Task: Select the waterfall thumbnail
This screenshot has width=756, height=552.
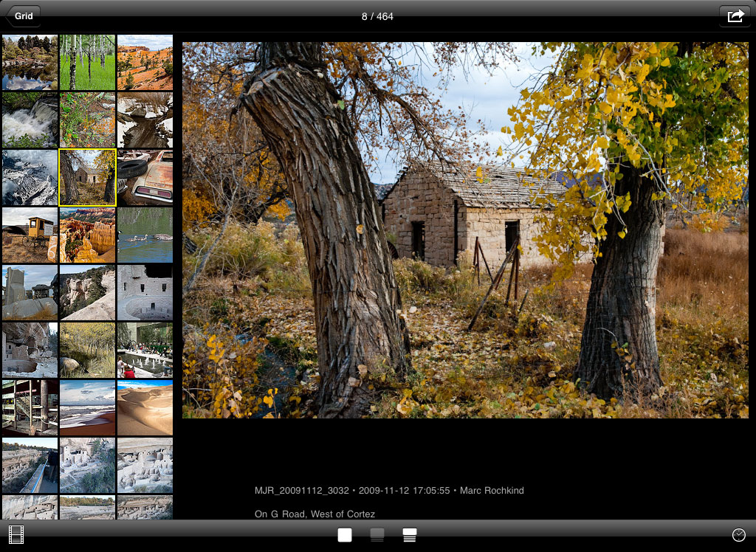Action: pyautogui.click(x=30, y=120)
